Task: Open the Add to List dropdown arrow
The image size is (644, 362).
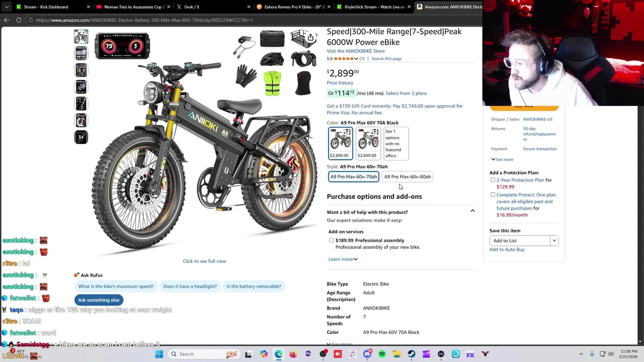Action: pos(554,241)
